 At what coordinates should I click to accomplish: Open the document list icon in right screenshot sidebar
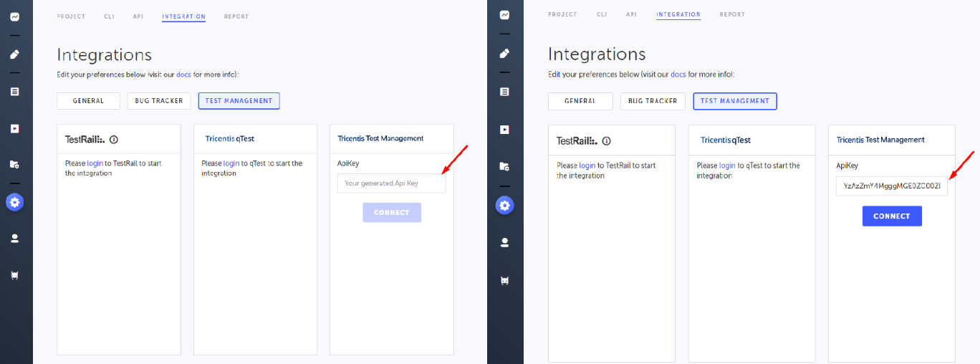pos(505,92)
